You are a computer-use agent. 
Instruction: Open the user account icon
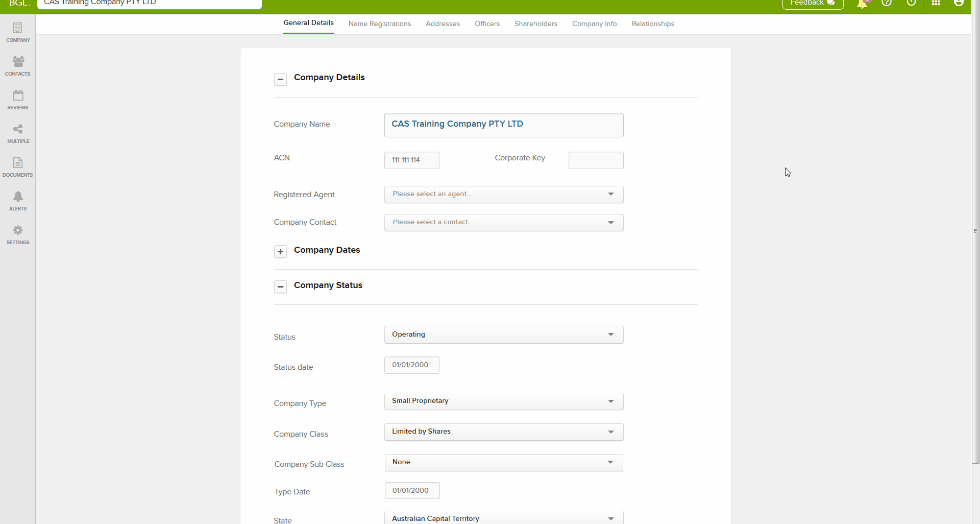click(x=959, y=3)
